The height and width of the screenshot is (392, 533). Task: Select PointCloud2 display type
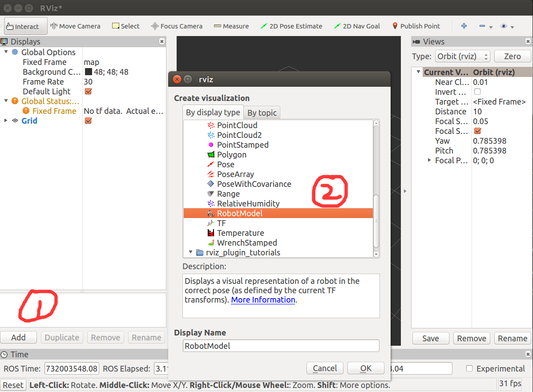point(239,135)
